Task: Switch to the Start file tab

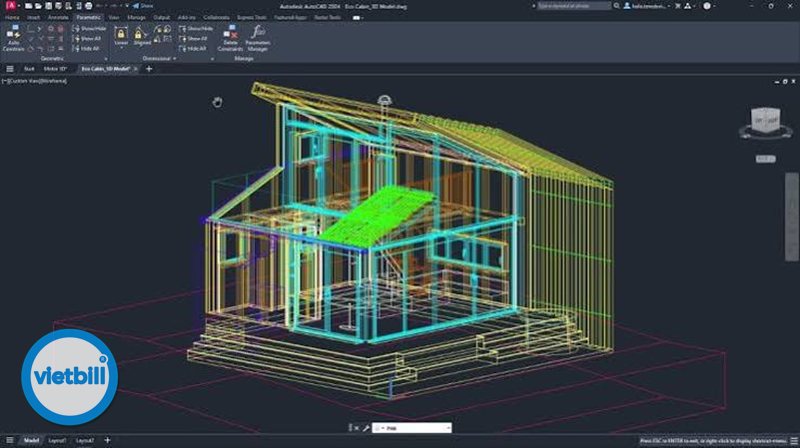Action: (29, 69)
